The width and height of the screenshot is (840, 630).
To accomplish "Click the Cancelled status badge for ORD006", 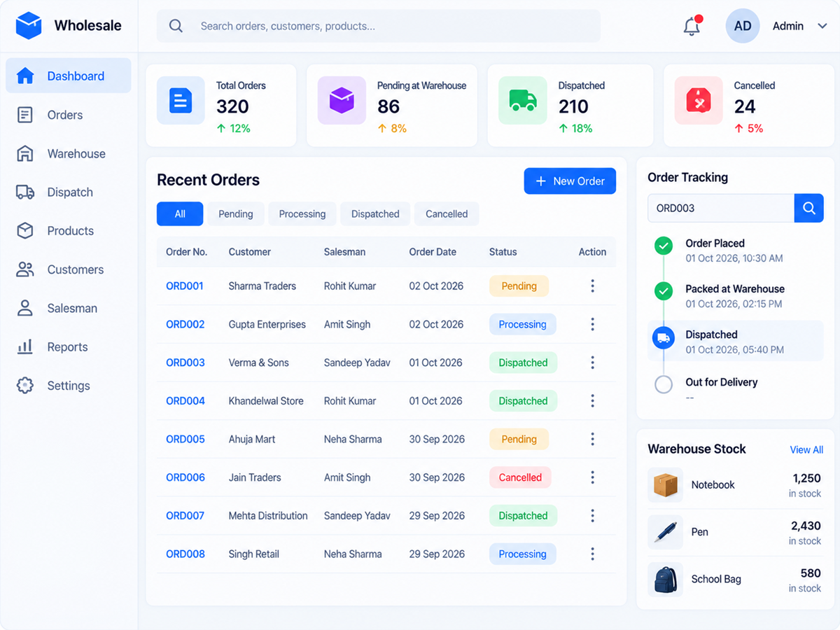I will 520,477.
